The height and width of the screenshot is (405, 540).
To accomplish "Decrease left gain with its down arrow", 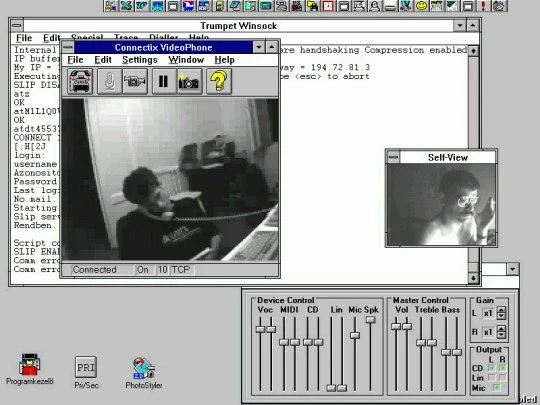I will coord(501,316).
